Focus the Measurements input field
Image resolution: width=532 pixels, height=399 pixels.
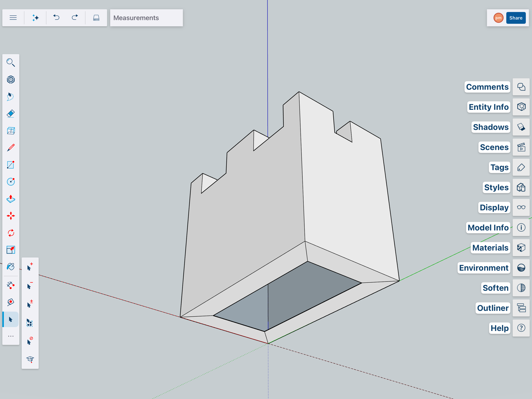(x=146, y=18)
